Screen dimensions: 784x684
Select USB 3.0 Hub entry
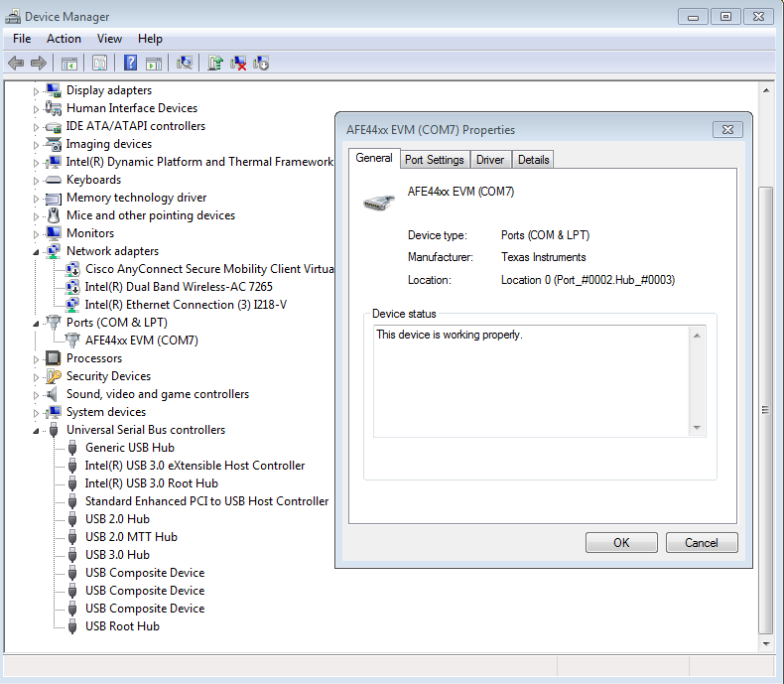click(117, 555)
